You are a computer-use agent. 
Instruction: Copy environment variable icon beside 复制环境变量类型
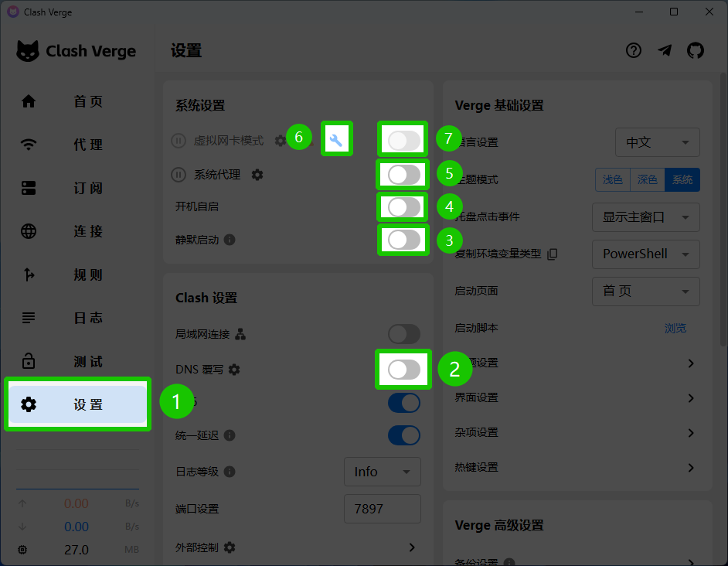click(552, 254)
